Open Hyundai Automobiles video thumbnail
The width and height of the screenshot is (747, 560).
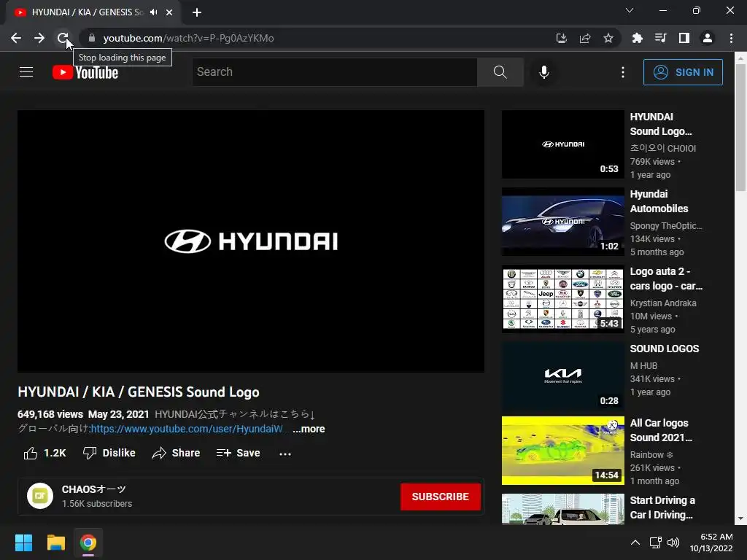[562, 222]
